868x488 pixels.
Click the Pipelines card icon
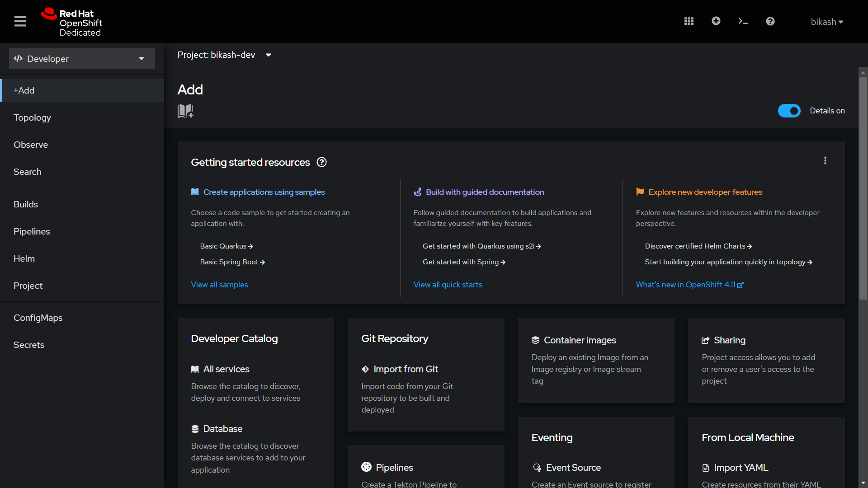point(366,467)
